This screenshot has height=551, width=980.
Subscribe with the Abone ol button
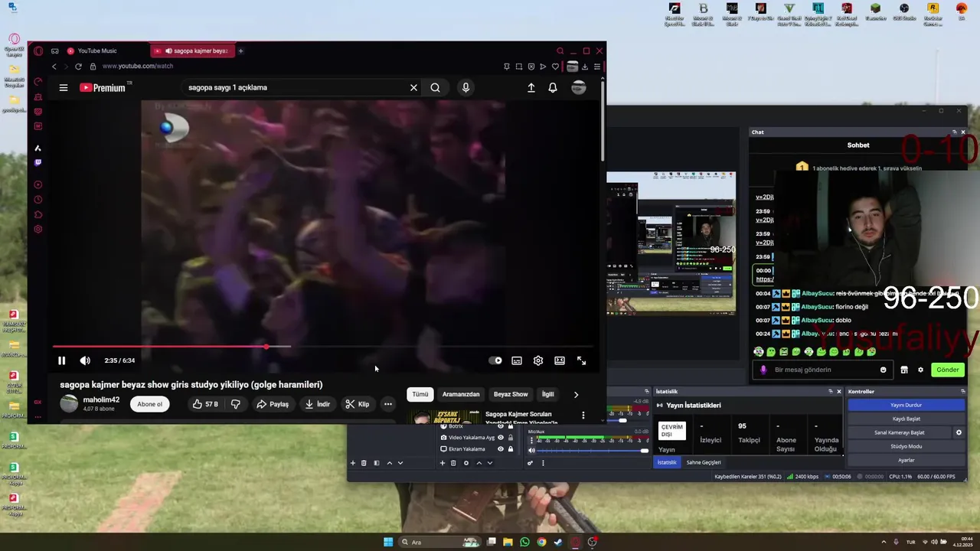pyautogui.click(x=150, y=404)
